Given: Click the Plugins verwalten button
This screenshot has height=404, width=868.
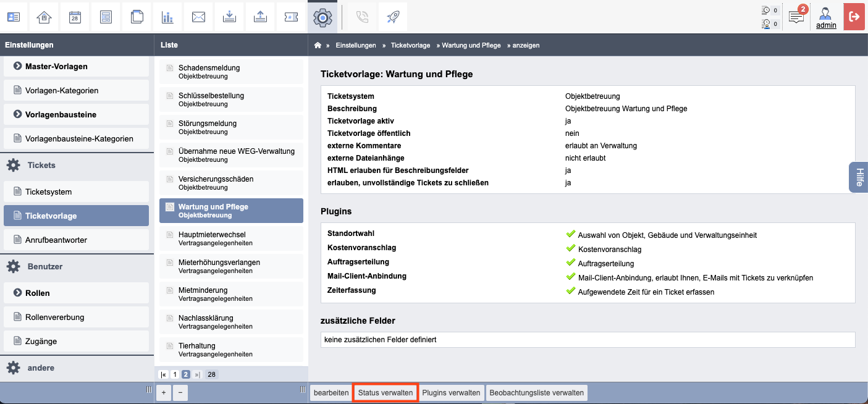Looking at the screenshot, I should pyautogui.click(x=451, y=393).
